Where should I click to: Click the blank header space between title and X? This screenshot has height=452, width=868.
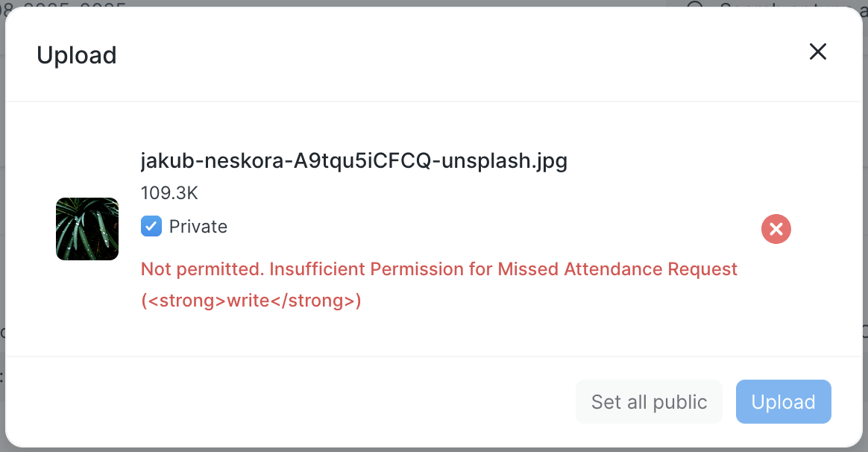point(447,54)
